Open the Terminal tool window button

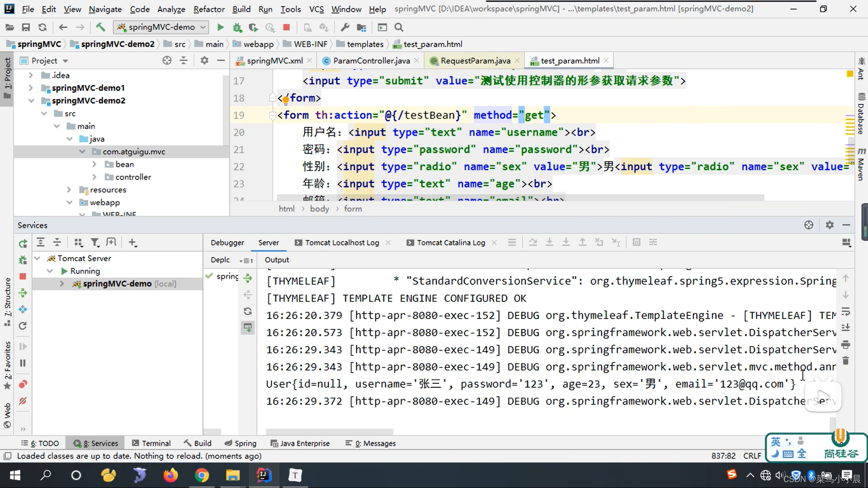coord(151,443)
